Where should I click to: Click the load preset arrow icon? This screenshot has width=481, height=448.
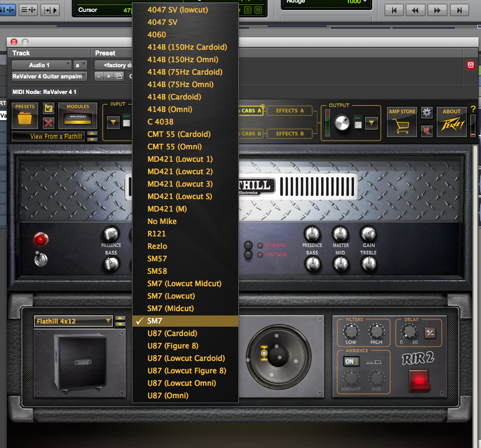(49, 108)
